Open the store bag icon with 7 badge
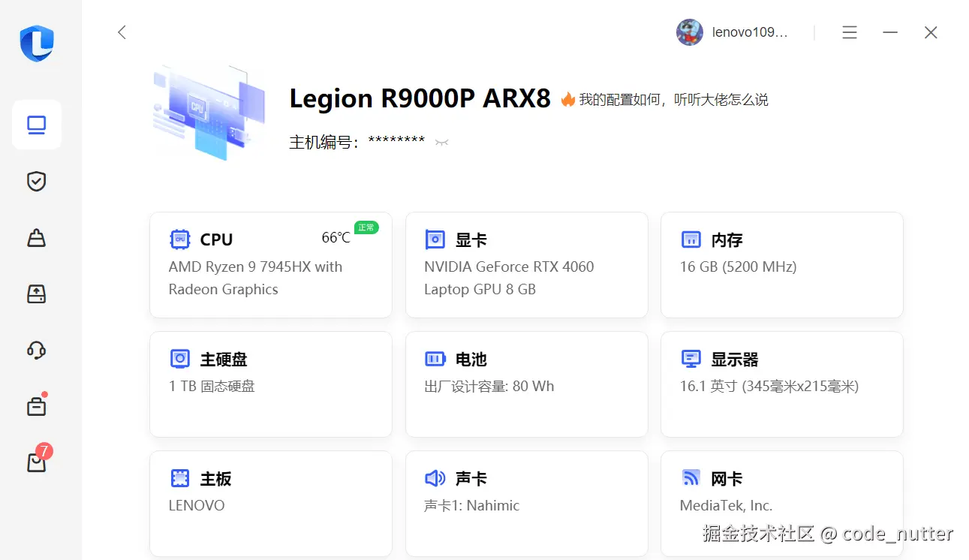The height and width of the screenshot is (560, 969). pyautogui.click(x=37, y=461)
